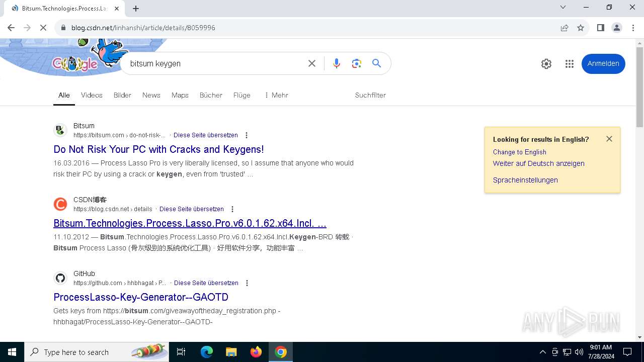644x362 pixels.
Task: Open volume control in tray
Action: click(579, 352)
